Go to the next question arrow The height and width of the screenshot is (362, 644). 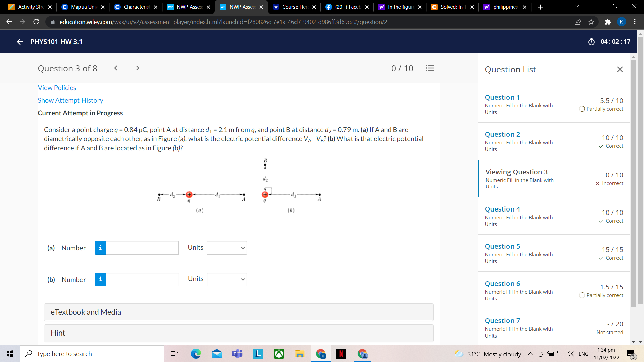pos(137,68)
